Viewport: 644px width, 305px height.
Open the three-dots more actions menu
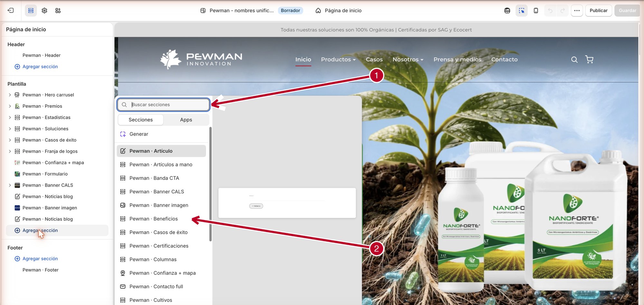577,11
